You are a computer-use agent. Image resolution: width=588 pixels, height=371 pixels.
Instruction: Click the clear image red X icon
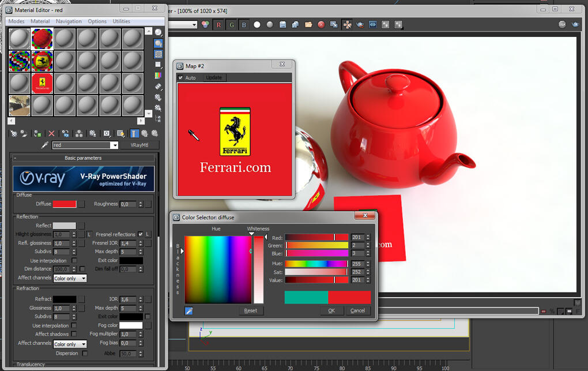coord(321,25)
